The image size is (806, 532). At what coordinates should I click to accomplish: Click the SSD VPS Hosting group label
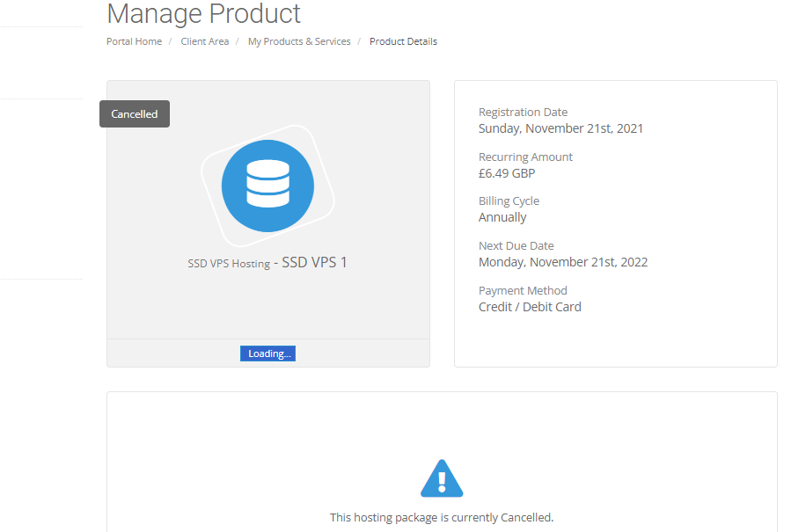click(x=229, y=264)
